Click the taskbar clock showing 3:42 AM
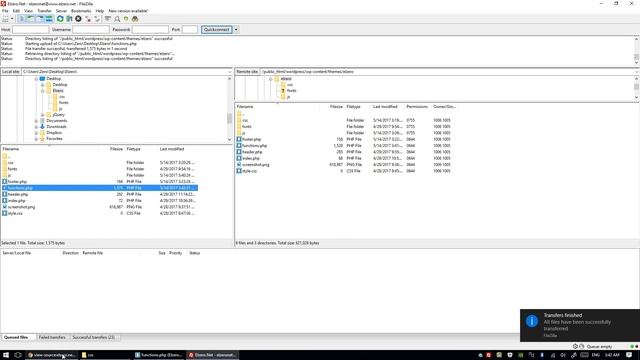The image size is (640, 360). (x=612, y=355)
